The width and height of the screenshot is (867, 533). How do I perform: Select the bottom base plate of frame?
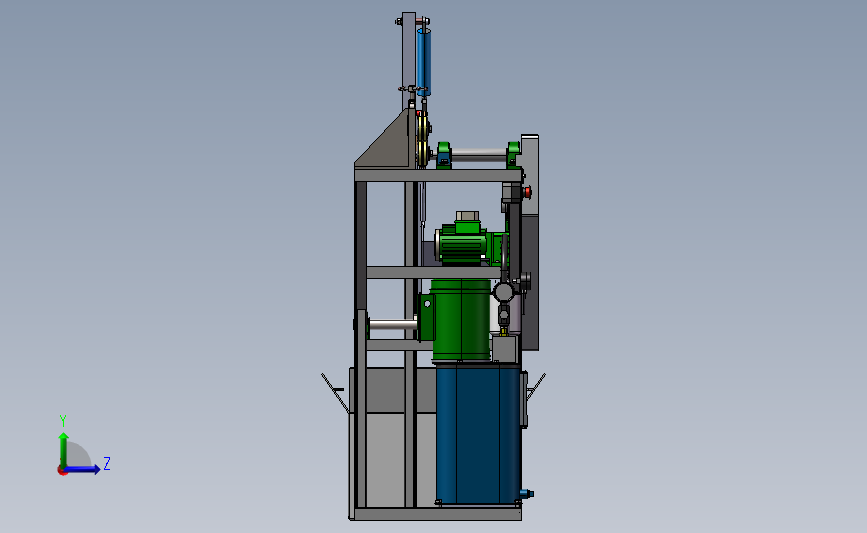(x=437, y=514)
